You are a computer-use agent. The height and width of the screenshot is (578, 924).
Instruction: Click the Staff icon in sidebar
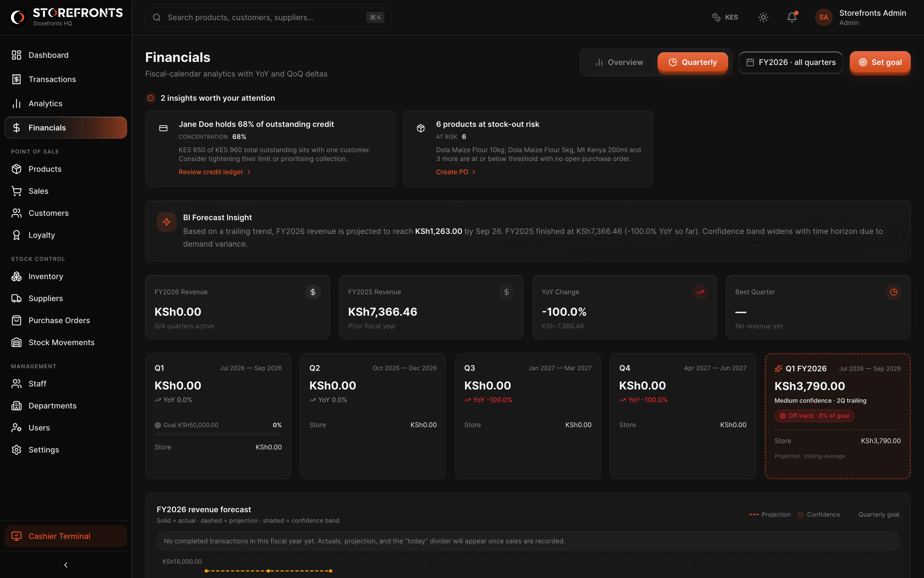point(16,383)
